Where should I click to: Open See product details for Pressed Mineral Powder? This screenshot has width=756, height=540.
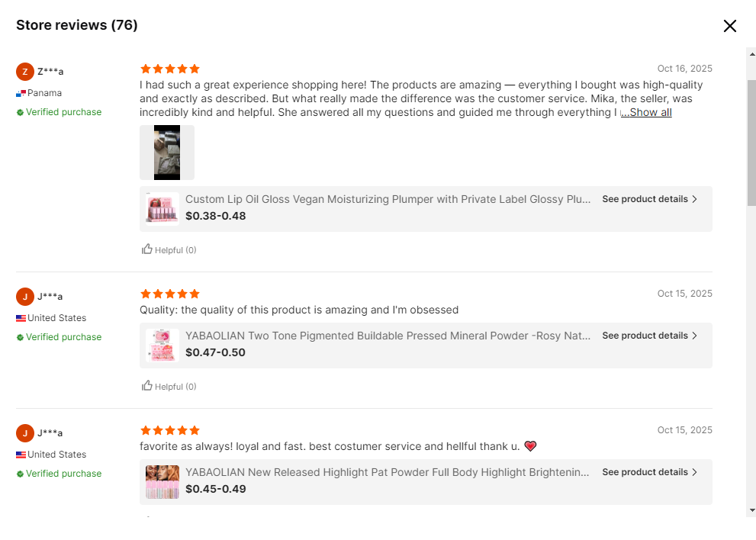[649, 336]
